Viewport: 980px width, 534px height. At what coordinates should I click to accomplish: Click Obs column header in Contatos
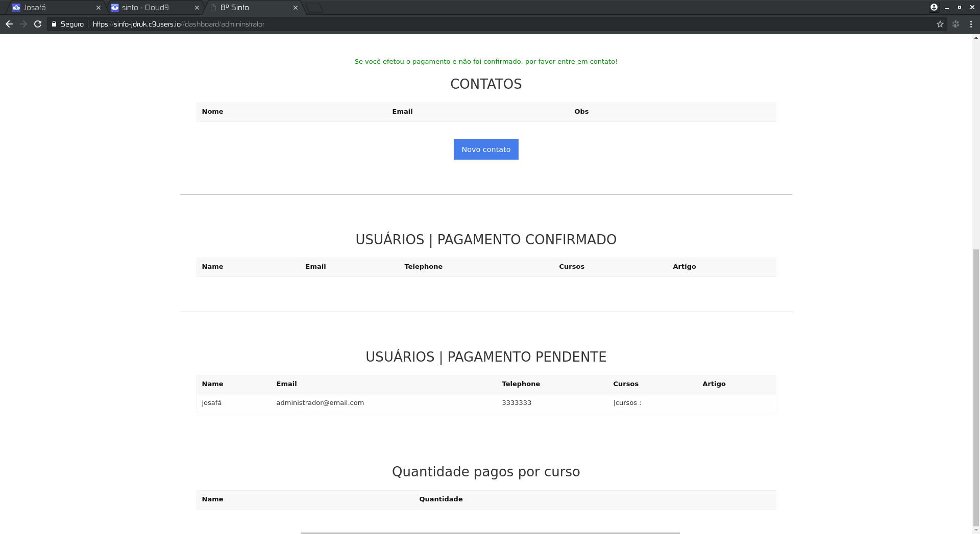pyautogui.click(x=581, y=112)
